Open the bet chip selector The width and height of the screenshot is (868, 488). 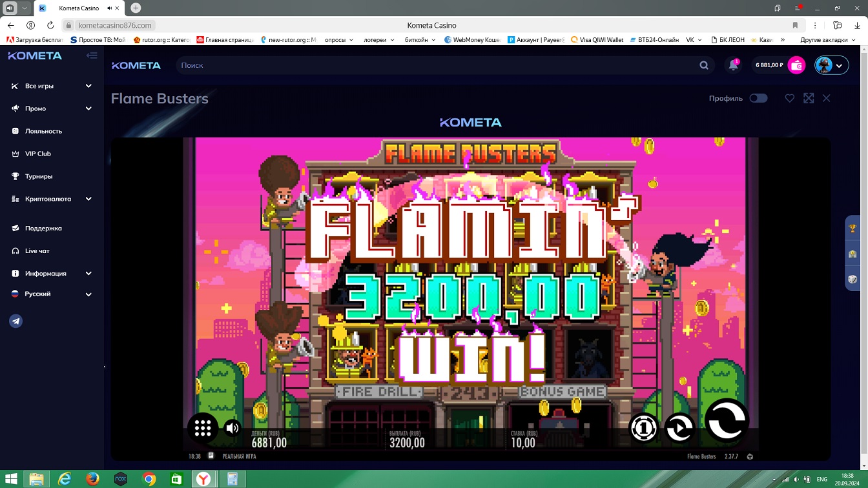click(x=643, y=427)
